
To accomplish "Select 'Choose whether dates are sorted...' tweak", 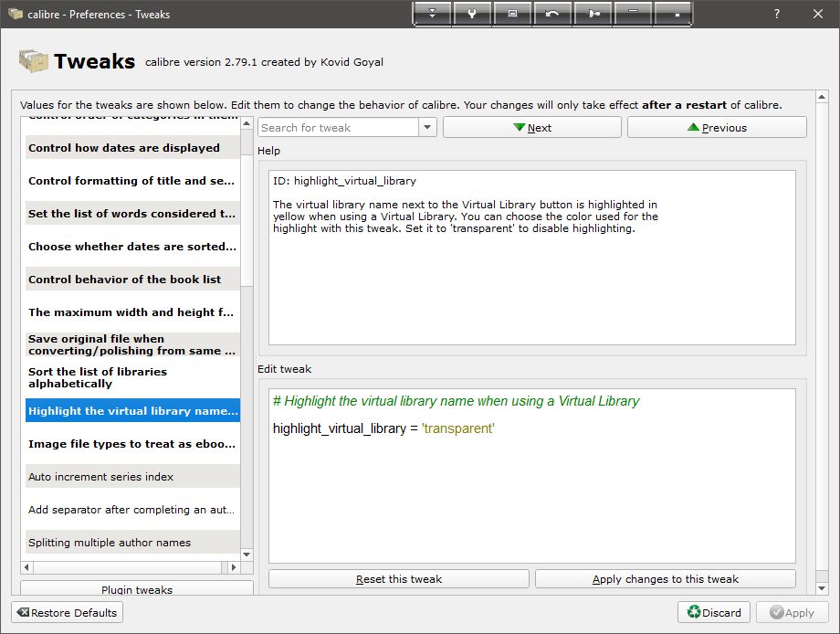I will point(132,247).
